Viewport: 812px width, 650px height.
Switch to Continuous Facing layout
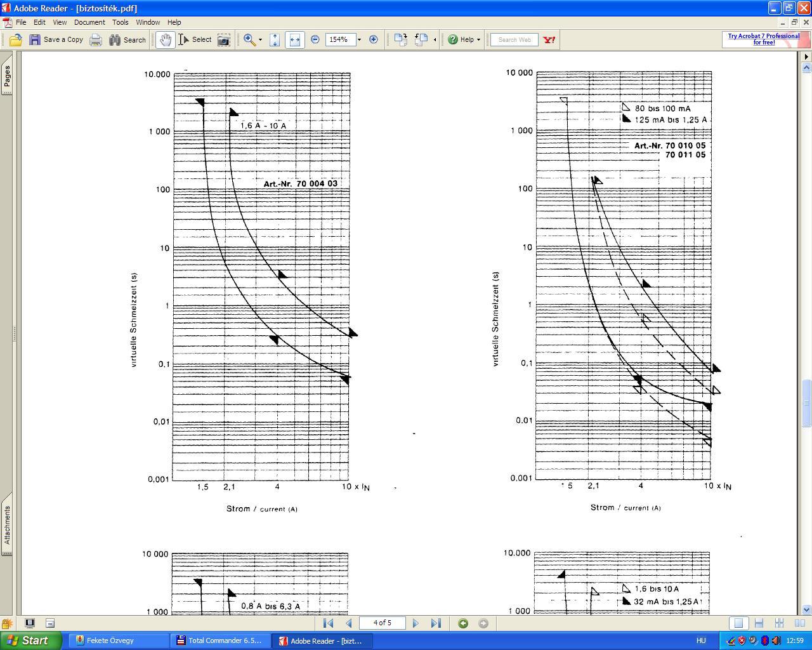(x=779, y=623)
